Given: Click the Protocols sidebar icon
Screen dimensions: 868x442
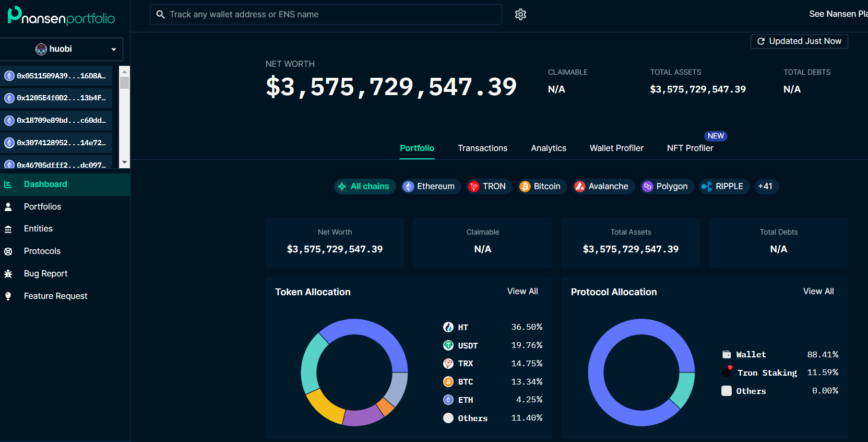Looking at the screenshot, I should pos(8,251).
